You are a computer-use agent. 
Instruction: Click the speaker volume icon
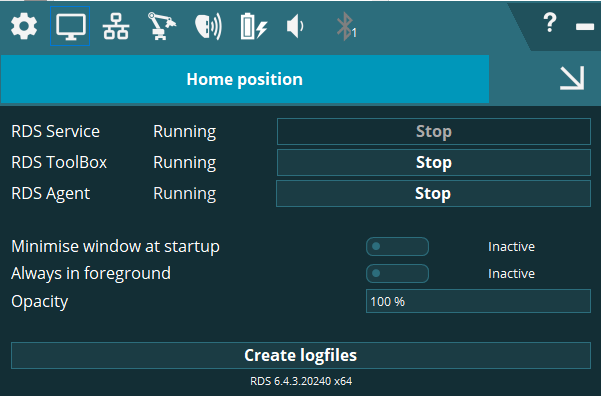click(295, 26)
